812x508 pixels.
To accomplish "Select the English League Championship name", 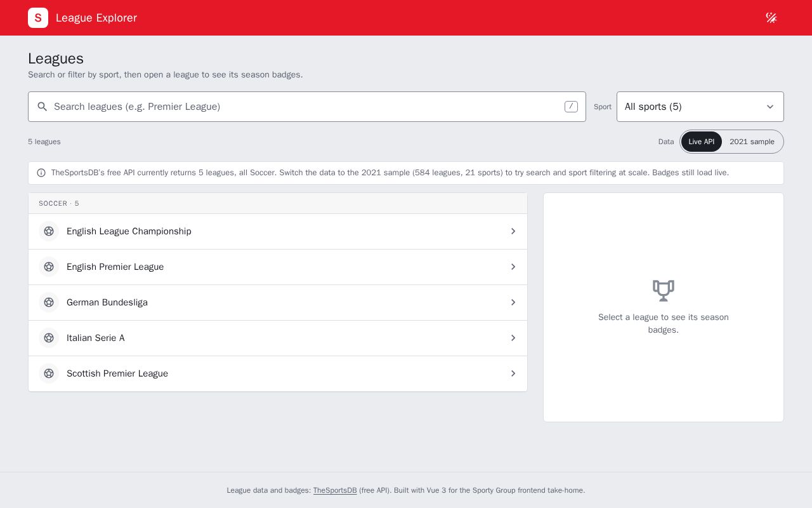I will (129, 231).
